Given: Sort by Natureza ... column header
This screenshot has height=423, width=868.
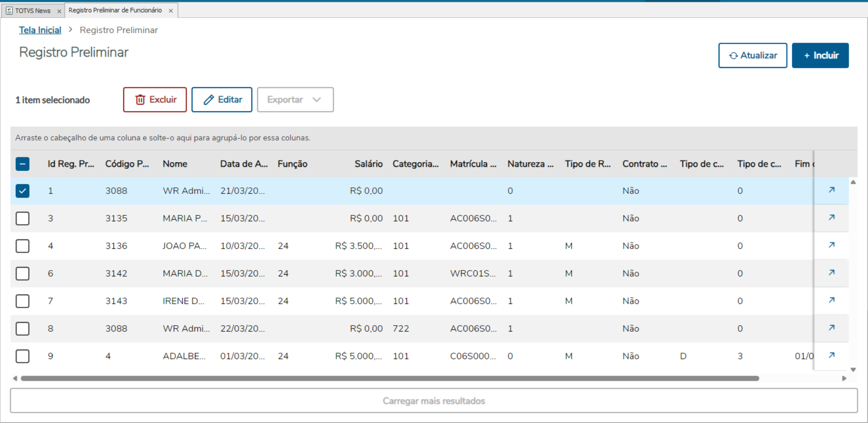Looking at the screenshot, I should click(x=531, y=164).
